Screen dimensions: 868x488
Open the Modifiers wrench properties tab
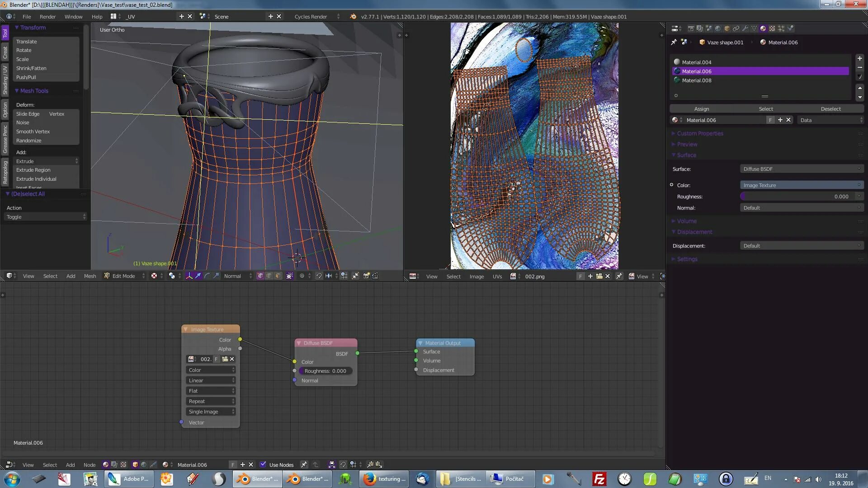coord(745,28)
